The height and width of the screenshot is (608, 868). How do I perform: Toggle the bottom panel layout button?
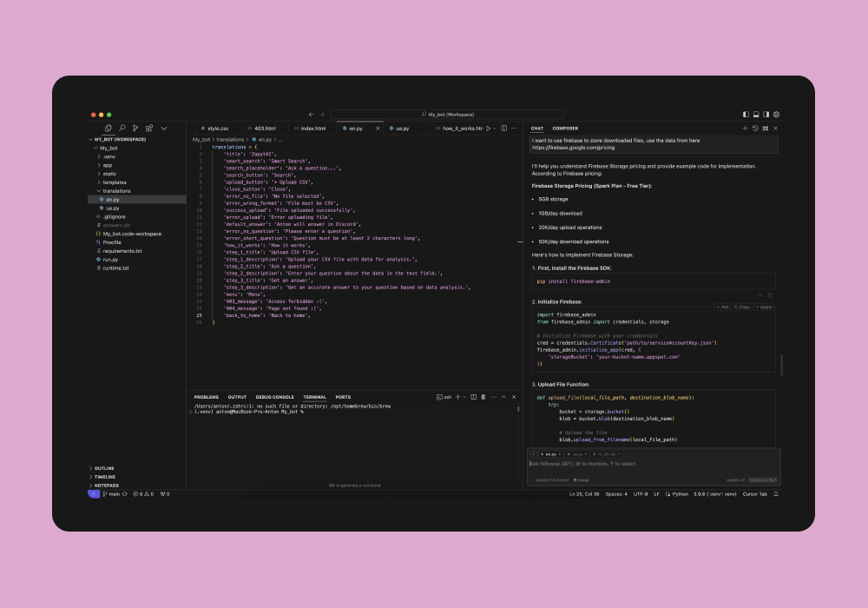pyautogui.click(x=756, y=114)
